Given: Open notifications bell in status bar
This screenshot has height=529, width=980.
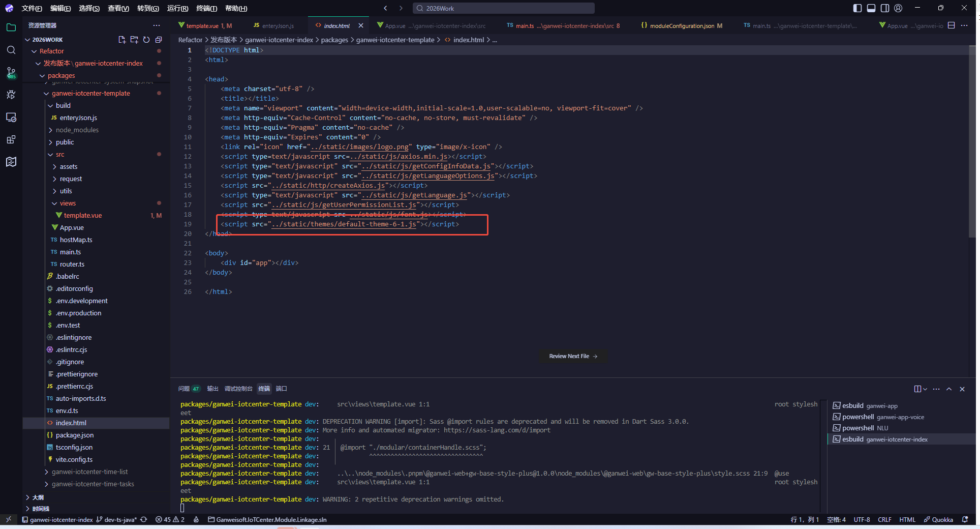Looking at the screenshot, I should pos(965,519).
